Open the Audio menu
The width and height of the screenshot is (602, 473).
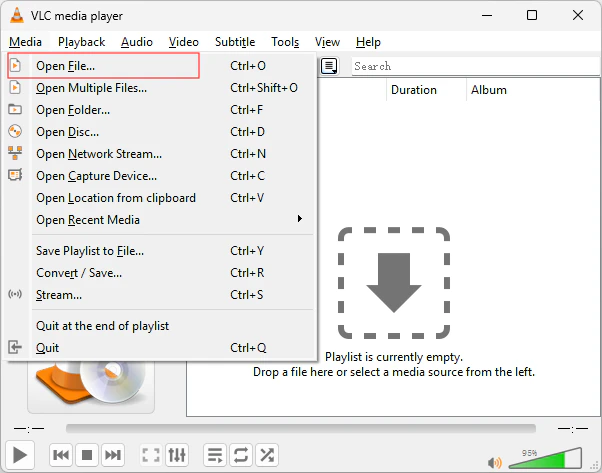tap(137, 41)
